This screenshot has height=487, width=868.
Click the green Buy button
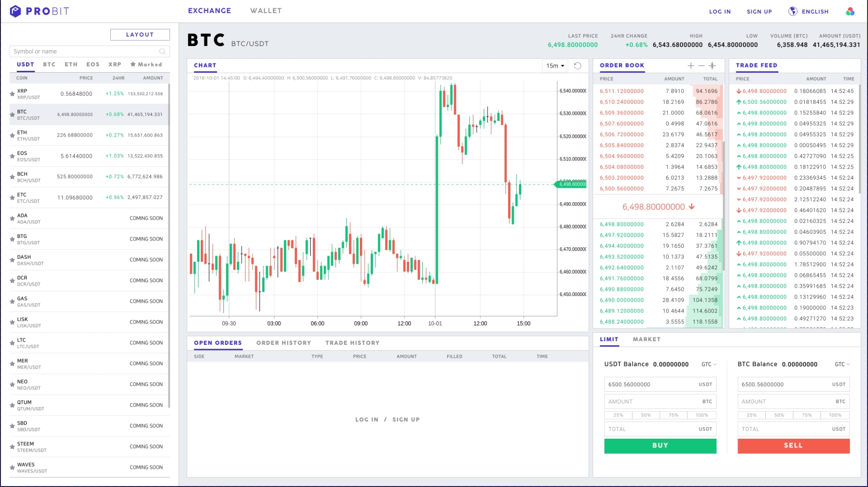point(660,446)
